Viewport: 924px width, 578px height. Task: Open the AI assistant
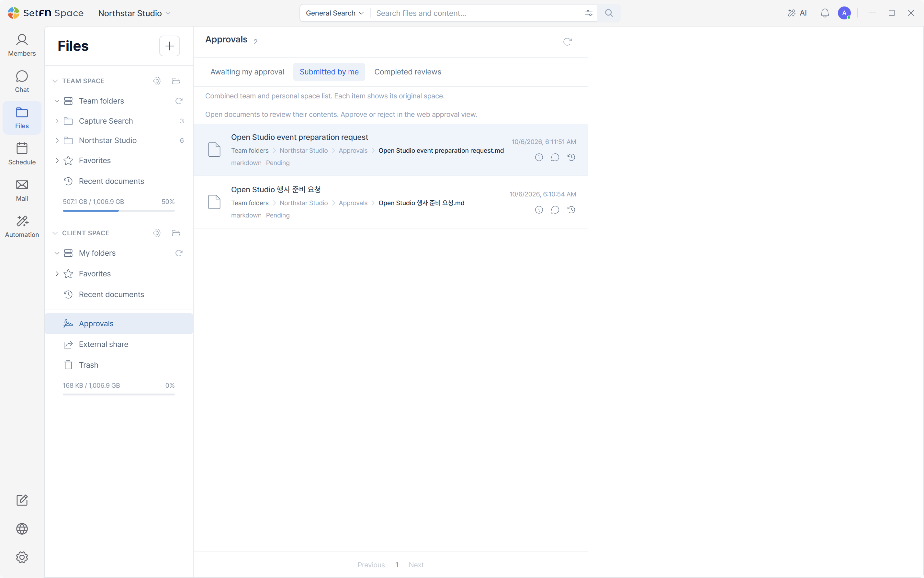point(797,13)
